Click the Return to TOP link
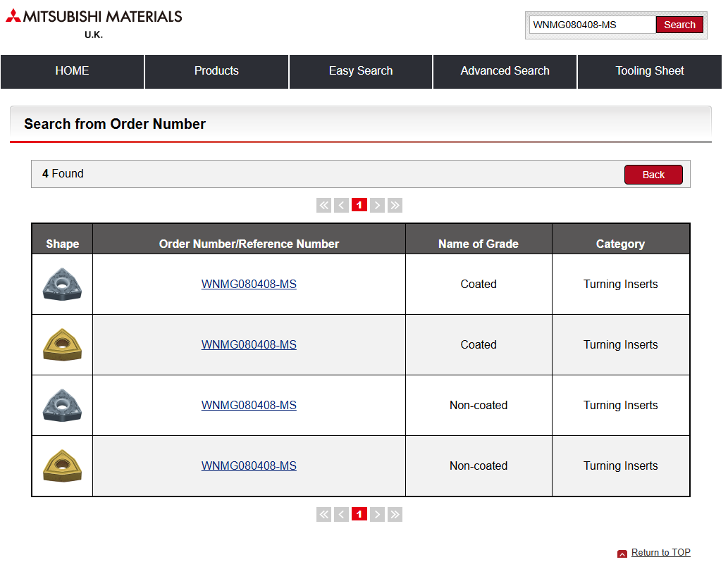 click(x=660, y=552)
